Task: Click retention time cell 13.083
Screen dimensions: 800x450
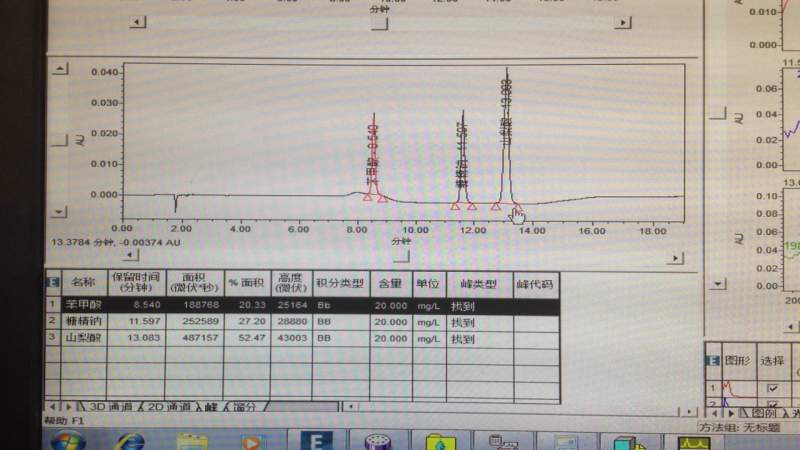Action: click(136, 338)
